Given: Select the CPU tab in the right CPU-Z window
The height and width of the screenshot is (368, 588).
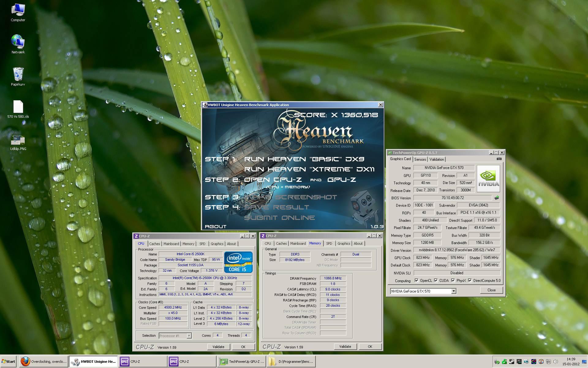Looking at the screenshot, I should coord(268,243).
